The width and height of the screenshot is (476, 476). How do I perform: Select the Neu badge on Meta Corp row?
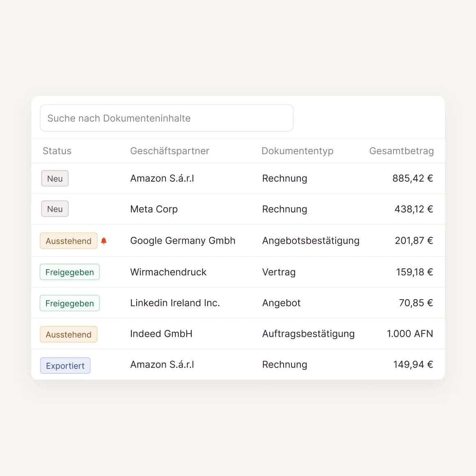[55, 209]
